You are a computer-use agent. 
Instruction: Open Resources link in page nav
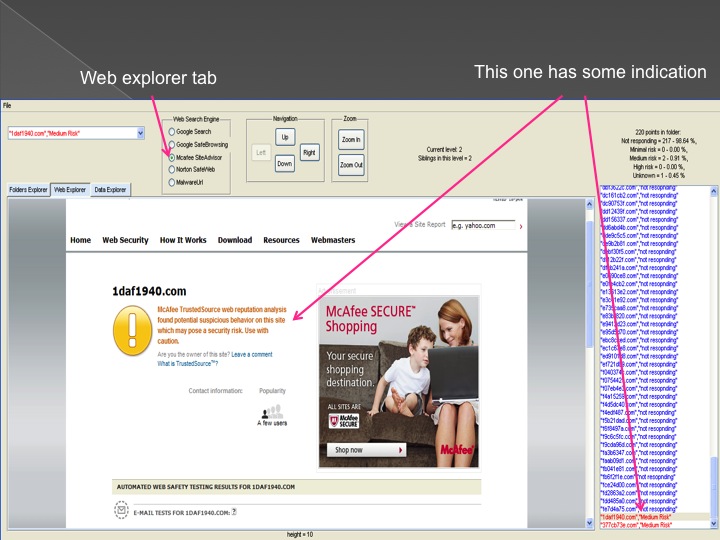click(281, 240)
